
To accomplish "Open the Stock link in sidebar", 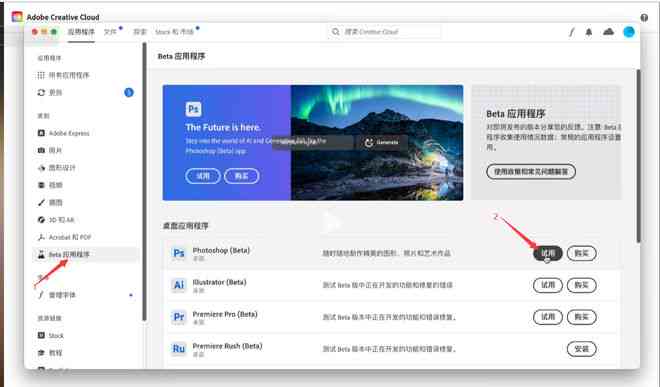I will (51, 336).
